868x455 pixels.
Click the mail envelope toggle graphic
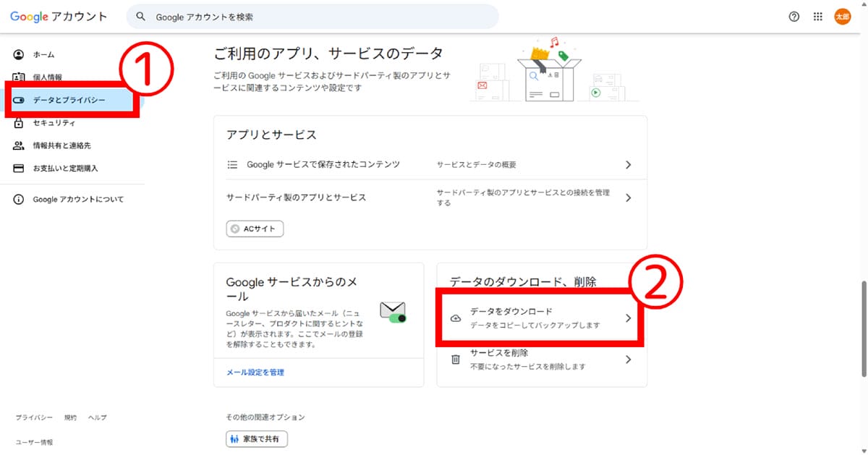393,312
